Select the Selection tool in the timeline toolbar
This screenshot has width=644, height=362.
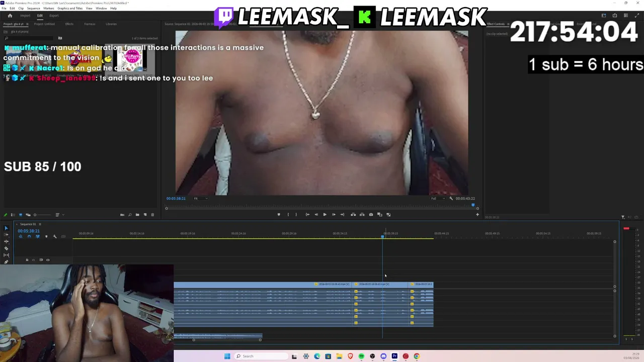(6, 228)
